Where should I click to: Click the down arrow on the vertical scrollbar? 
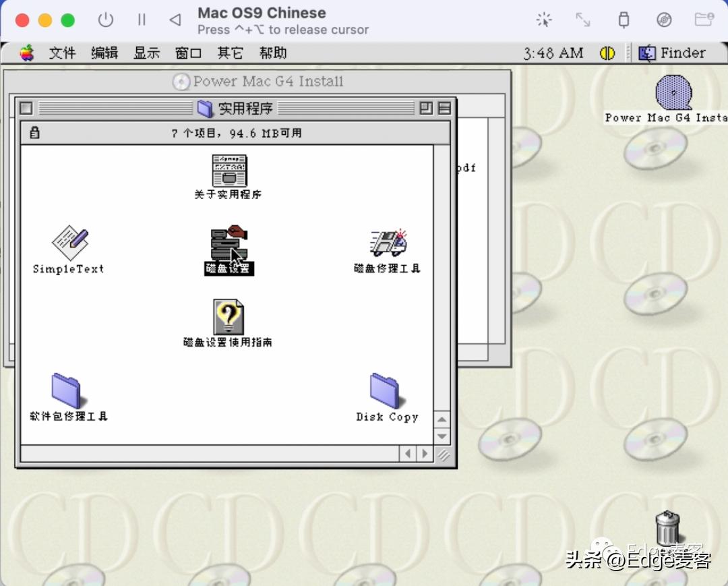coord(442,437)
